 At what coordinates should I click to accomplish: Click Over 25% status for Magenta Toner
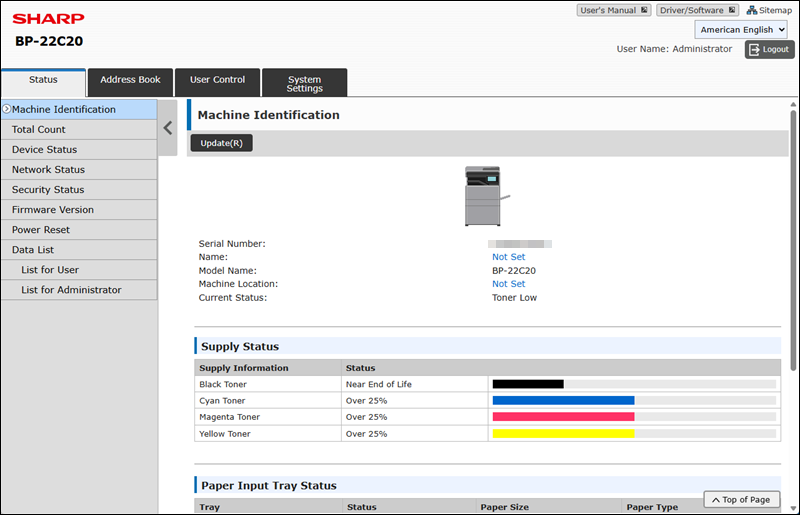366,417
